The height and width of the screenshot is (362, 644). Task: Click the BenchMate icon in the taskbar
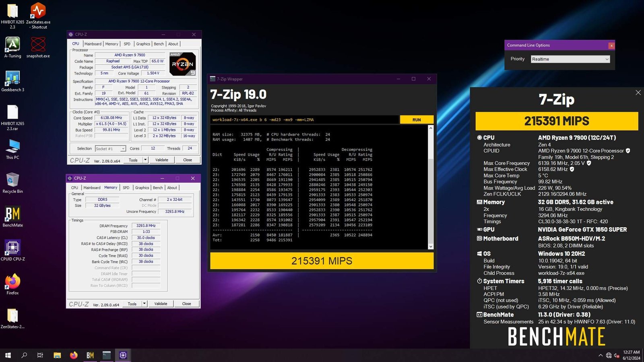click(x=90, y=355)
